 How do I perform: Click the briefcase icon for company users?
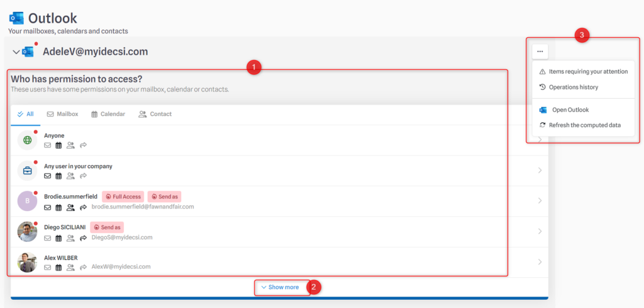(28, 171)
